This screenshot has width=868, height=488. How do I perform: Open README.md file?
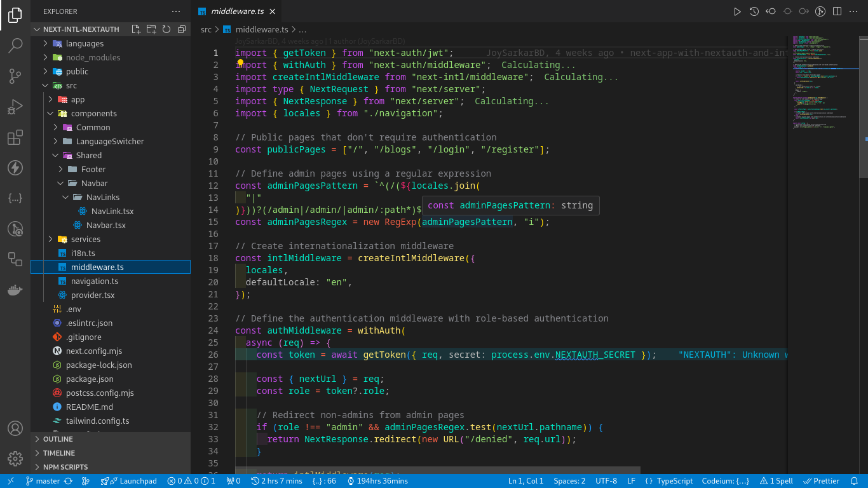point(111,407)
